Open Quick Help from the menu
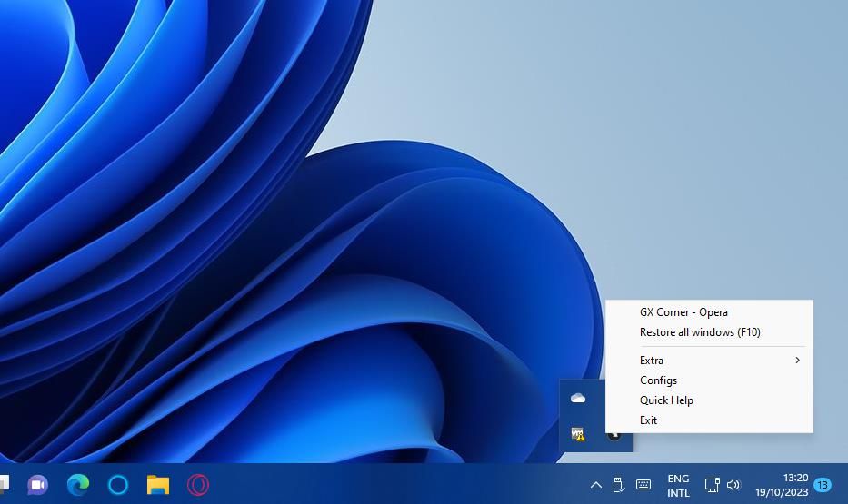Image resolution: width=848 pixels, height=504 pixels. click(x=666, y=400)
